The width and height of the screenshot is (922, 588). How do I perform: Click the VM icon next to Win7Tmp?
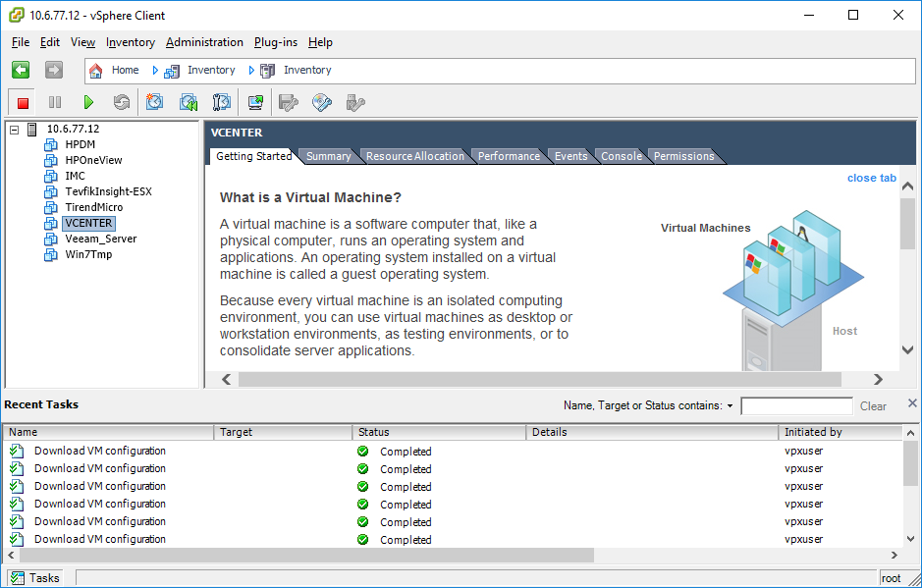pos(51,254)
